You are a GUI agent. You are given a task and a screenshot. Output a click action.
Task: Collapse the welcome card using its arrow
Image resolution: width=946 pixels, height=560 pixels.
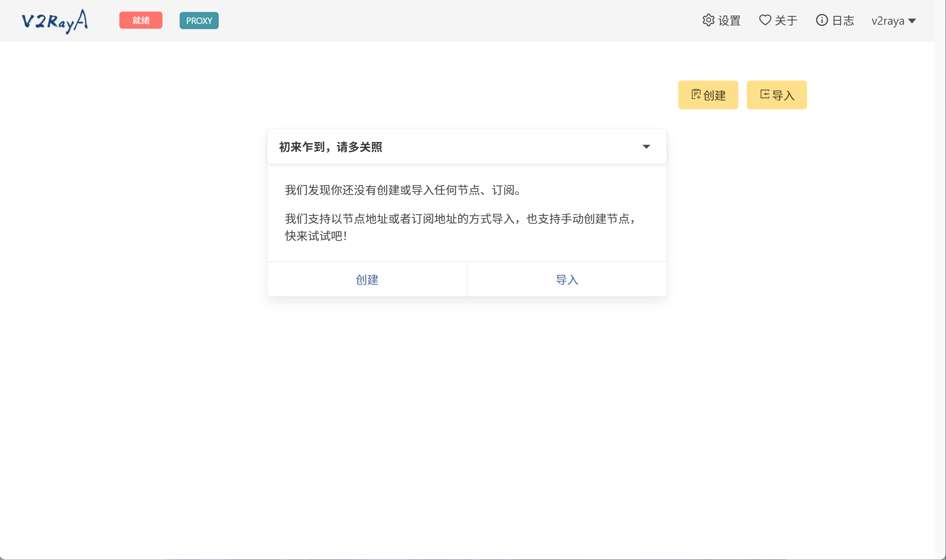point(646,147)
